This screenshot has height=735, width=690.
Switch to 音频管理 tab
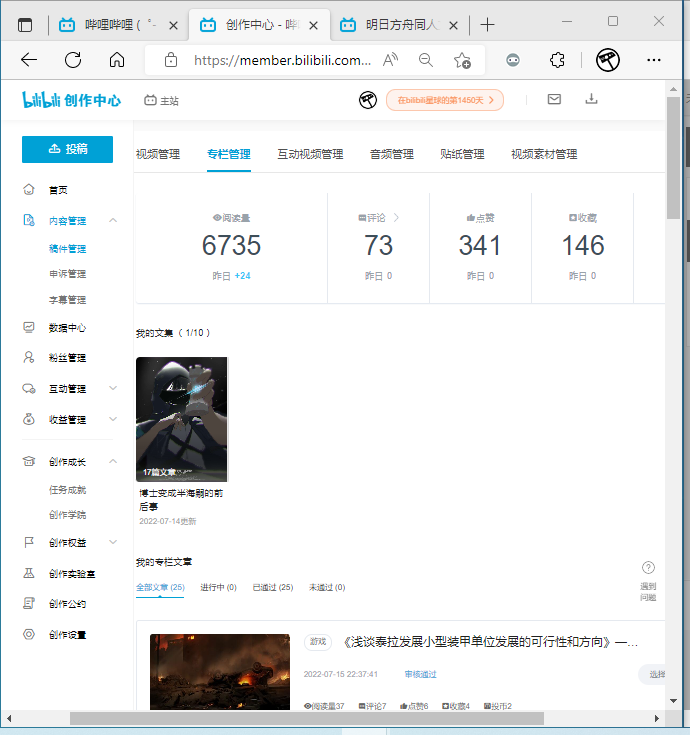[x=391, y=154]
